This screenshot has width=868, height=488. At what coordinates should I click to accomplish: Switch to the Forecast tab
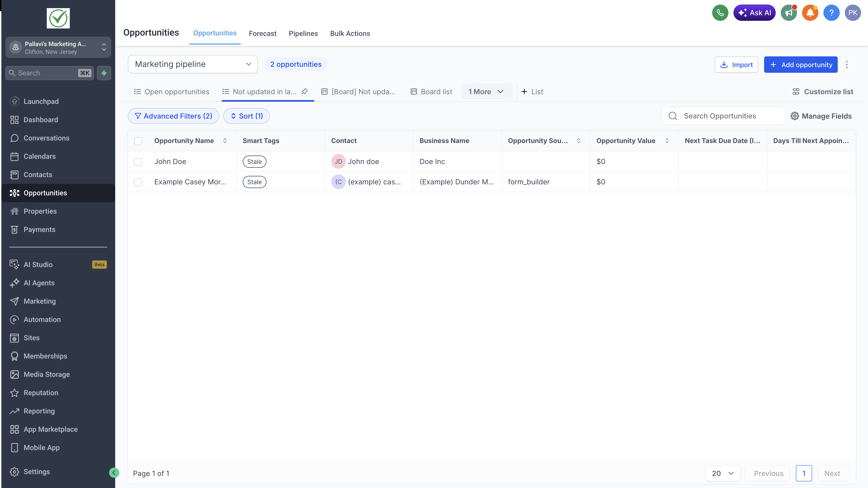point(263,33)
